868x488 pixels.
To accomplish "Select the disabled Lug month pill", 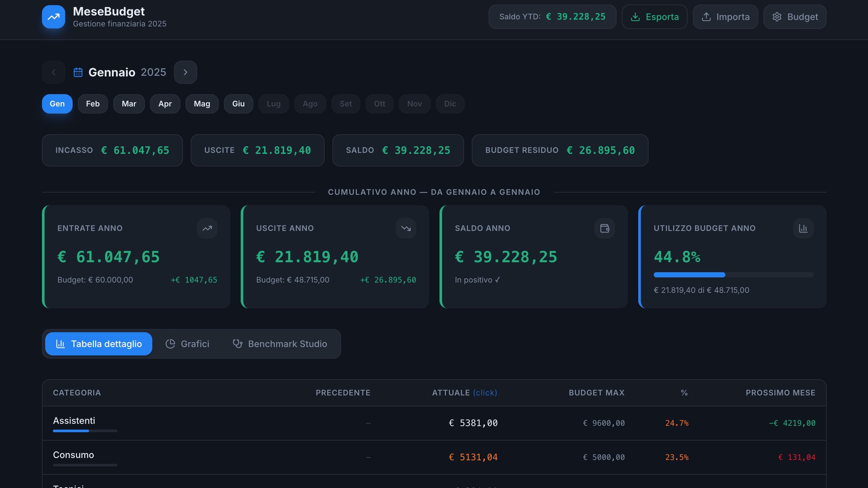I will 274,104.
